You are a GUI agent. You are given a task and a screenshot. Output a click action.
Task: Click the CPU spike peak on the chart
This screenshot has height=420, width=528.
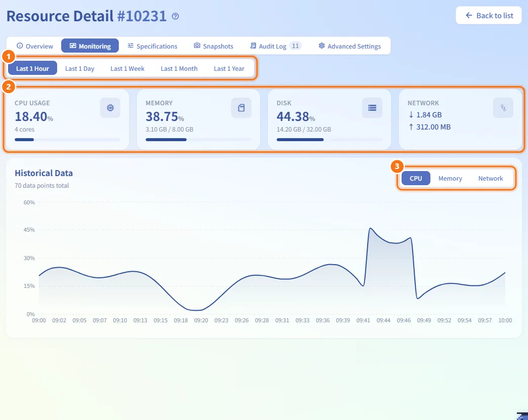pos(370,229)
